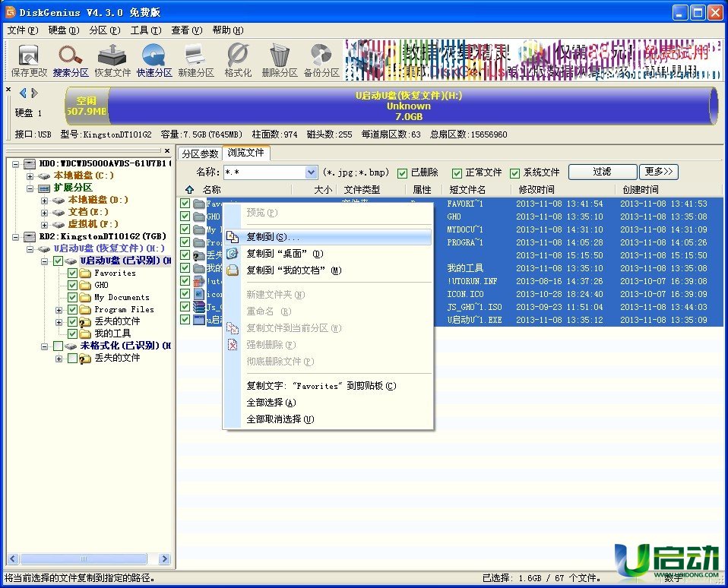
Task: Click the 保存更改 (Save Changes) toolbar icon
Action: point(29,59)
